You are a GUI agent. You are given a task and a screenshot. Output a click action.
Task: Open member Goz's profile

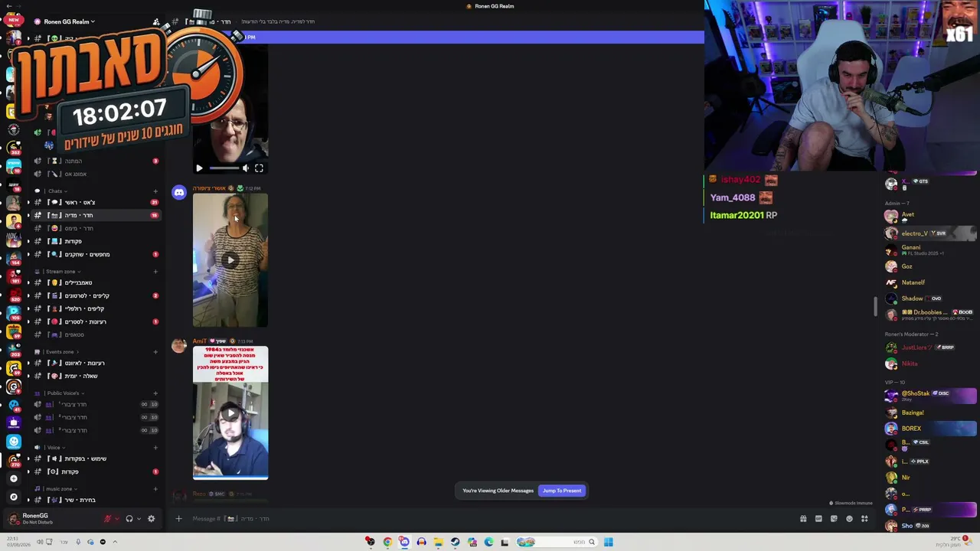pyautogui.click(x=930, y=266)
